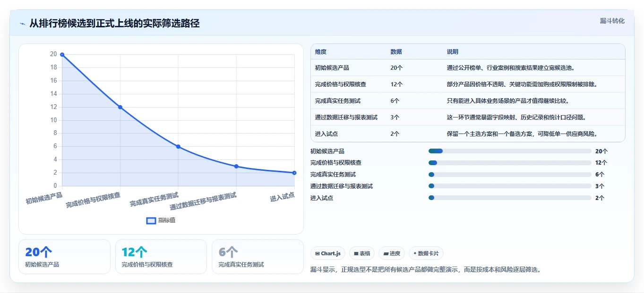644x293 pixels.
Task: Click the chart data point at 6
Action: pos(178,147)
